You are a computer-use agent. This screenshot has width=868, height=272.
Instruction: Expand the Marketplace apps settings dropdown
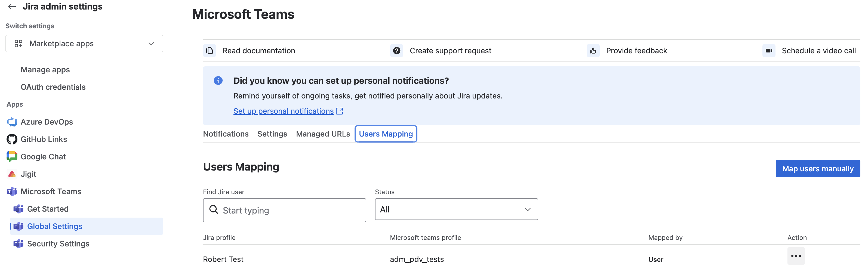coord(84,44)
